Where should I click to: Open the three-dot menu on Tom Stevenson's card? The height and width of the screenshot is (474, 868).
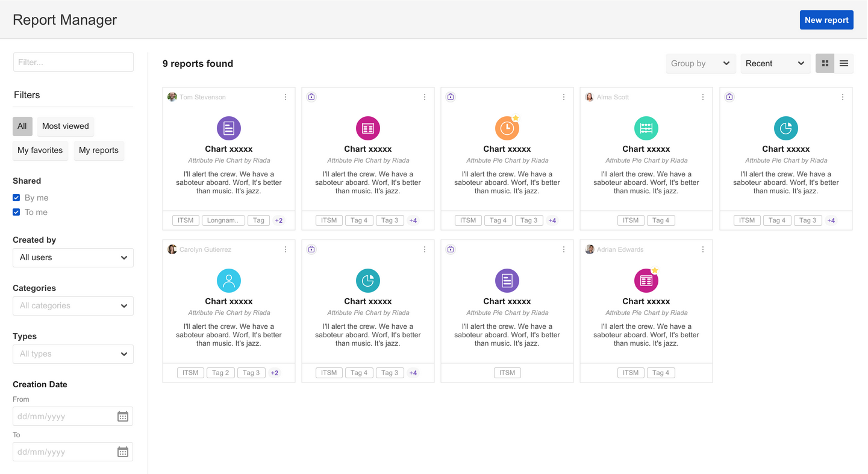click(286, 97)
